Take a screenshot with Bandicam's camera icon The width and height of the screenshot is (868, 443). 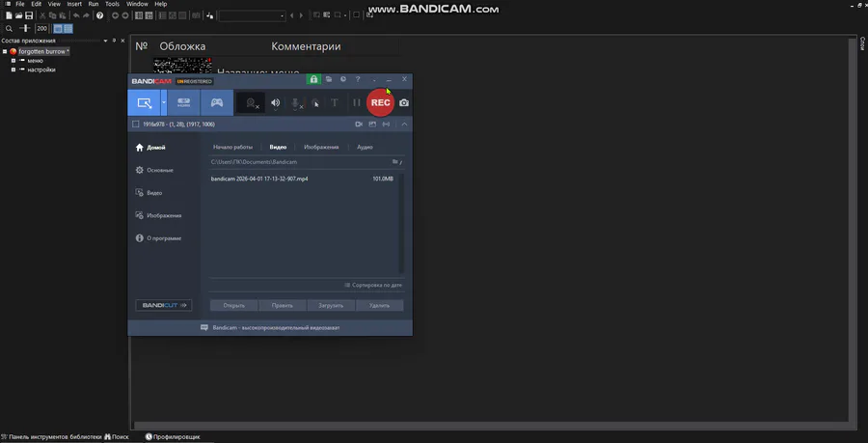(x=404, y=102)
